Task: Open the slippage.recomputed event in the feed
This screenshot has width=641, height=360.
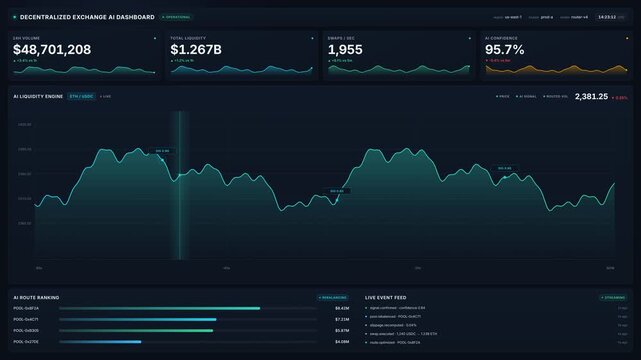Action: (x=496, y=325)
